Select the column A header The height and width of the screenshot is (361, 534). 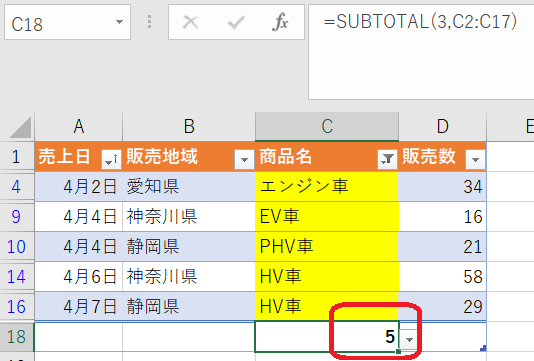[x=79, y=127]
